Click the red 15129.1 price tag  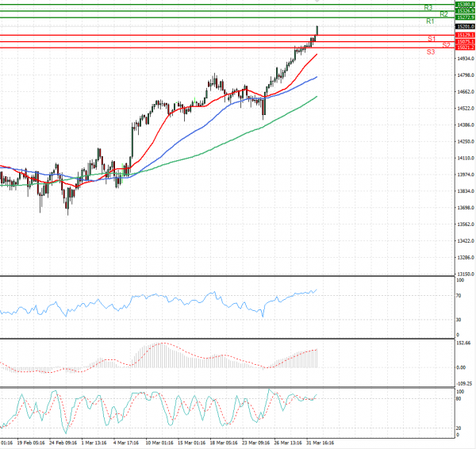click(465, 35)
